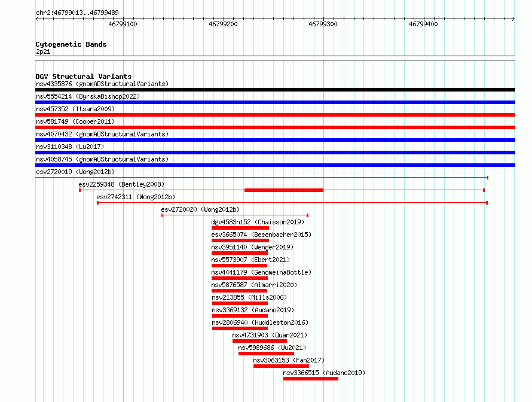Viewport: 532px width, 402px height.
Task: Click ruler position 46799300
Action: click(x=323, y=24)
